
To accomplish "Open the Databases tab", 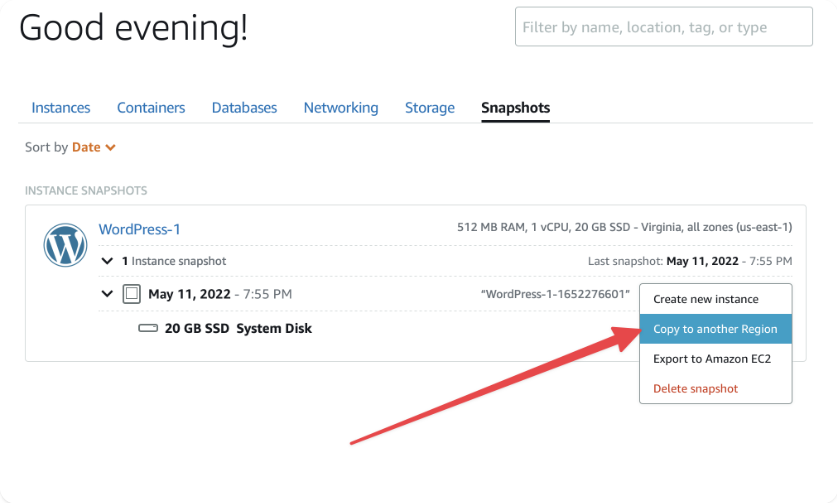I will click(244, 108).
